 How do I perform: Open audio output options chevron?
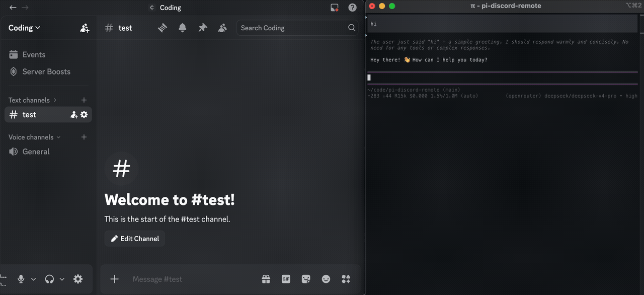pos(62,279)
